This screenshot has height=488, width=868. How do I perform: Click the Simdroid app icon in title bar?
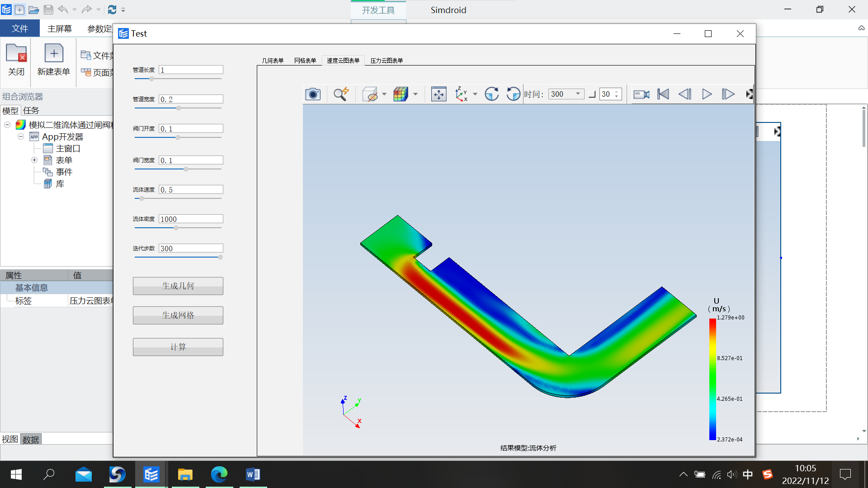point(6,9)
